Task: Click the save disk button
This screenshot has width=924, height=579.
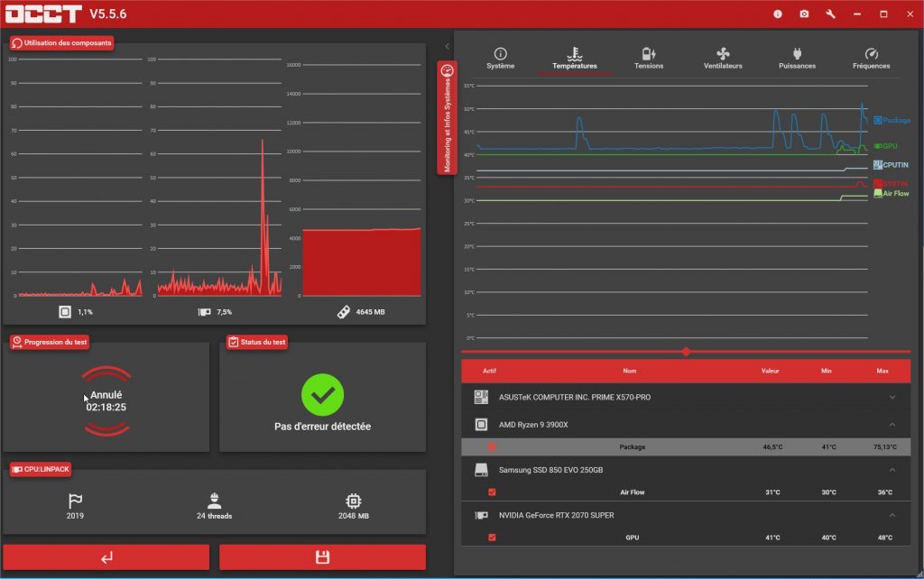Action: pos(322,557)
